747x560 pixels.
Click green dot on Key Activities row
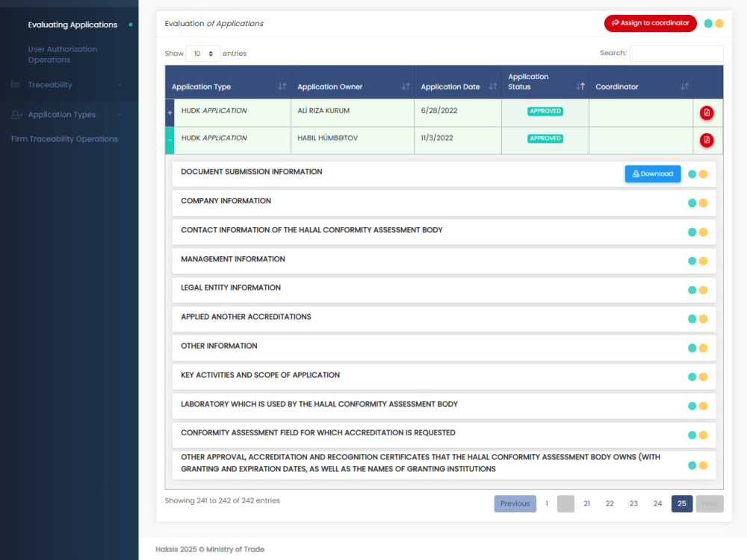click(x=692, y=377)
